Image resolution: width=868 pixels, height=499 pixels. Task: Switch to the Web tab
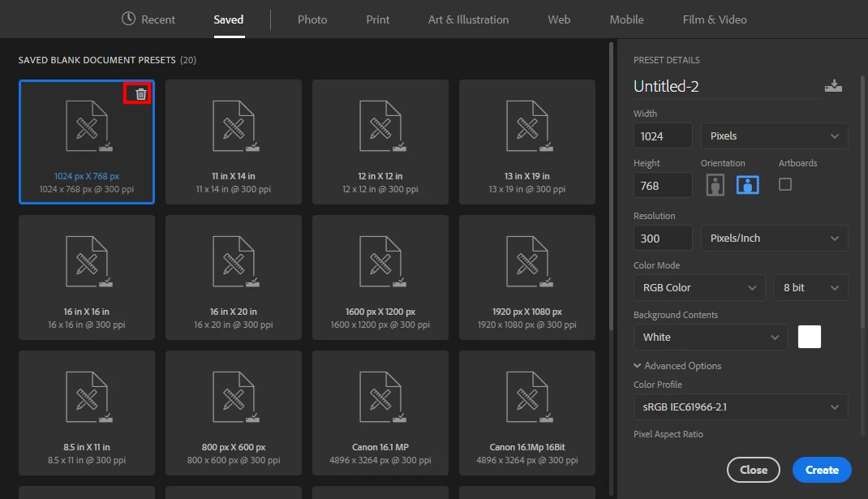[x=559, y=19]
